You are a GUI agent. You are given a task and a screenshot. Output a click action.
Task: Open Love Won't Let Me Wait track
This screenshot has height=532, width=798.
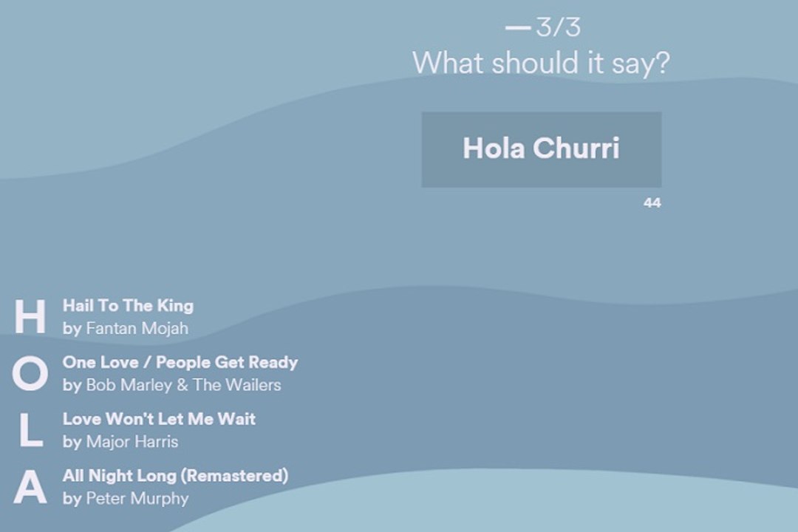click(x=160, y=418)
